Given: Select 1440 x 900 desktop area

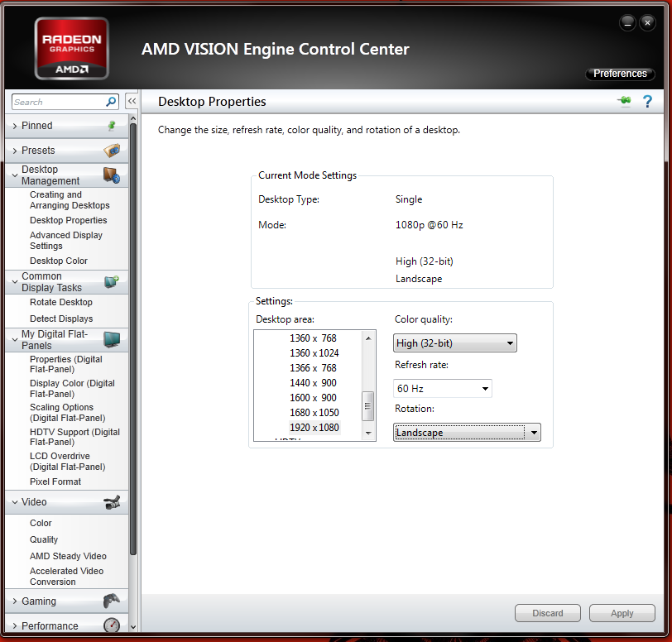Looking at the screenshot, I should click(313, 383).
